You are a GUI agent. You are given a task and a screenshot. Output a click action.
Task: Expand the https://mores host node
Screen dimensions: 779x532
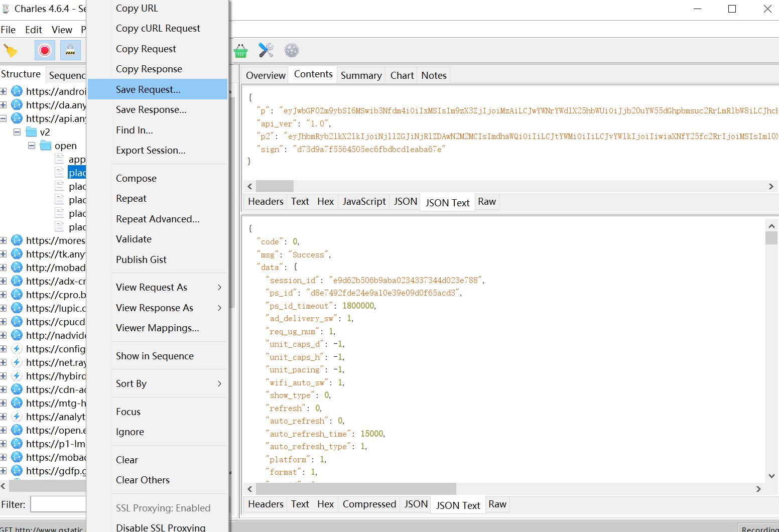coord(3,240)
